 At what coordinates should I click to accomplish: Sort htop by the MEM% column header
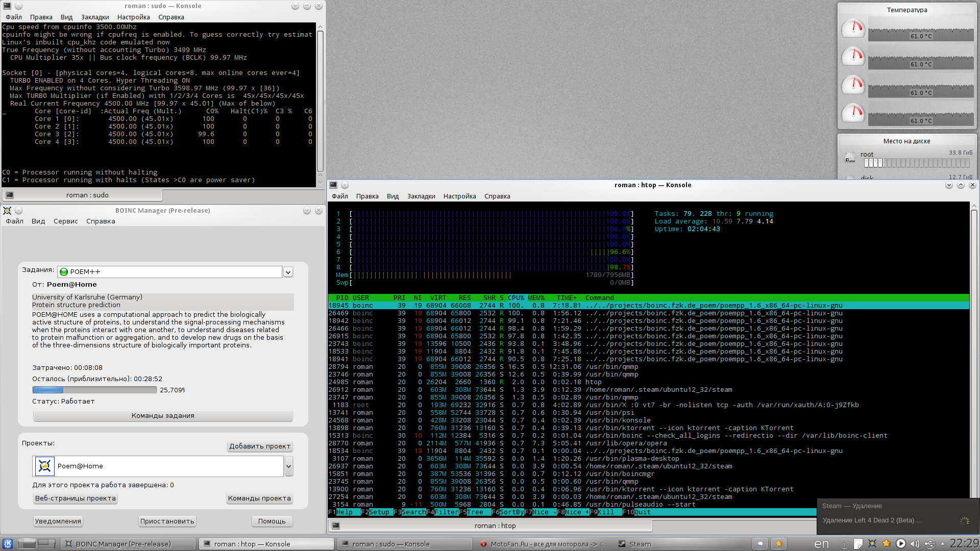536,298
